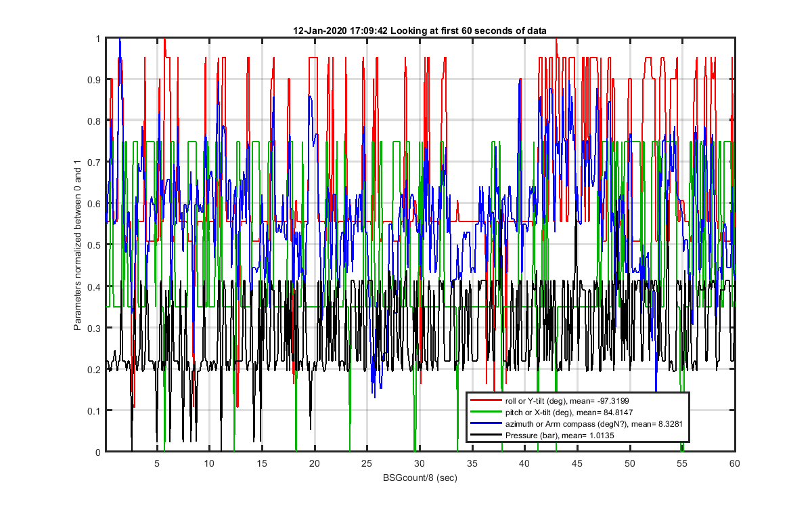Click the y-axis tick label 0.1
Screen dimensions: 812x508
coord(95,411)
